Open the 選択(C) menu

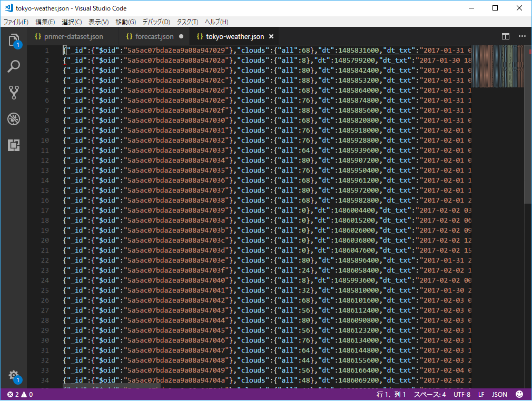72,22
